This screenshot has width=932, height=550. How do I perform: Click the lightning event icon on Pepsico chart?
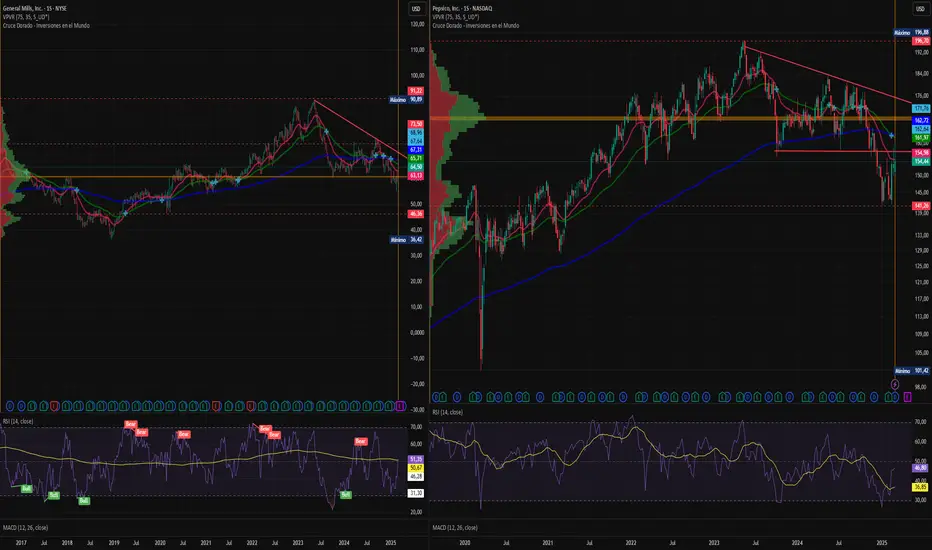click(x=895, y=385)
